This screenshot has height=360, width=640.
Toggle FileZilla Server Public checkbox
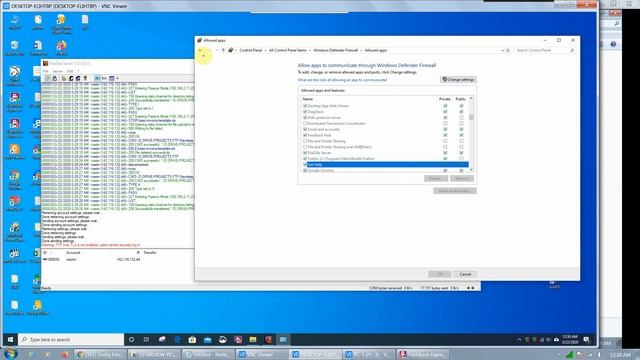[461, 153]
